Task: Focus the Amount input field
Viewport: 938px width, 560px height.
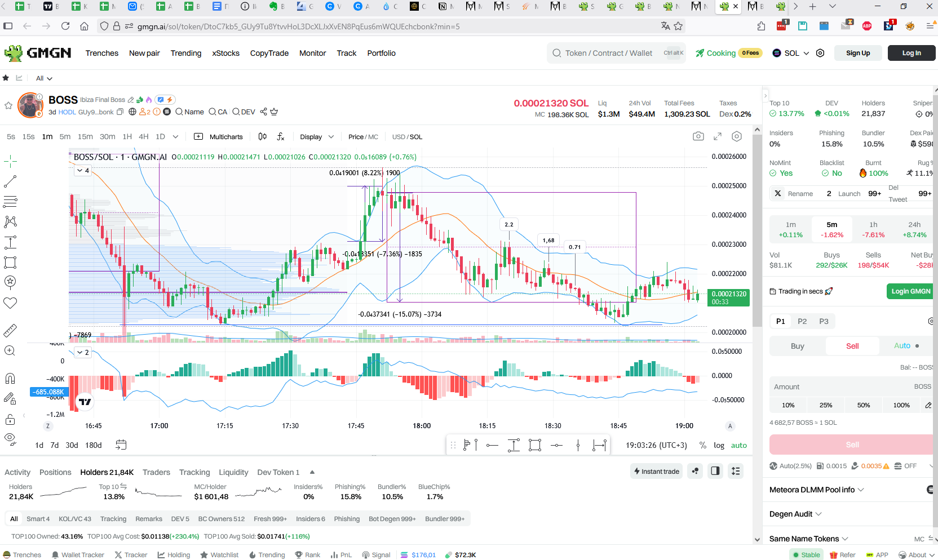Action: [x=851, y=386]
